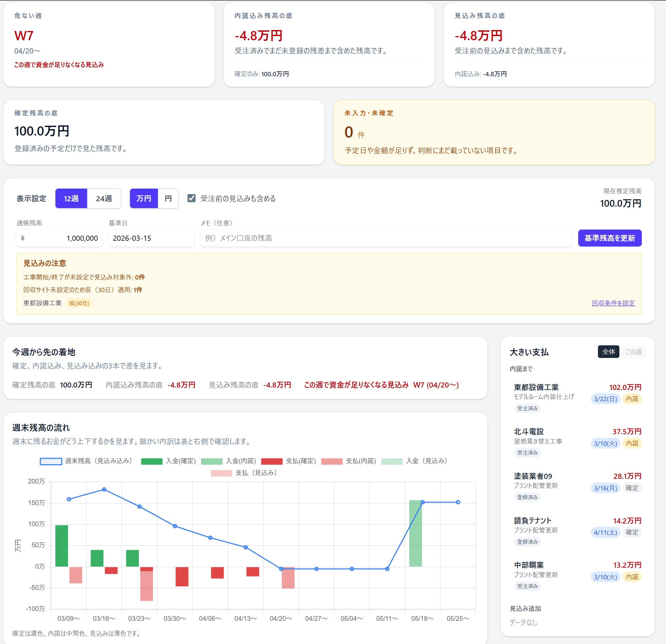Toggle 入金(確定) legend color swatch
The width and height of the screenshot is (666, 644).
[x=151, y=461]
